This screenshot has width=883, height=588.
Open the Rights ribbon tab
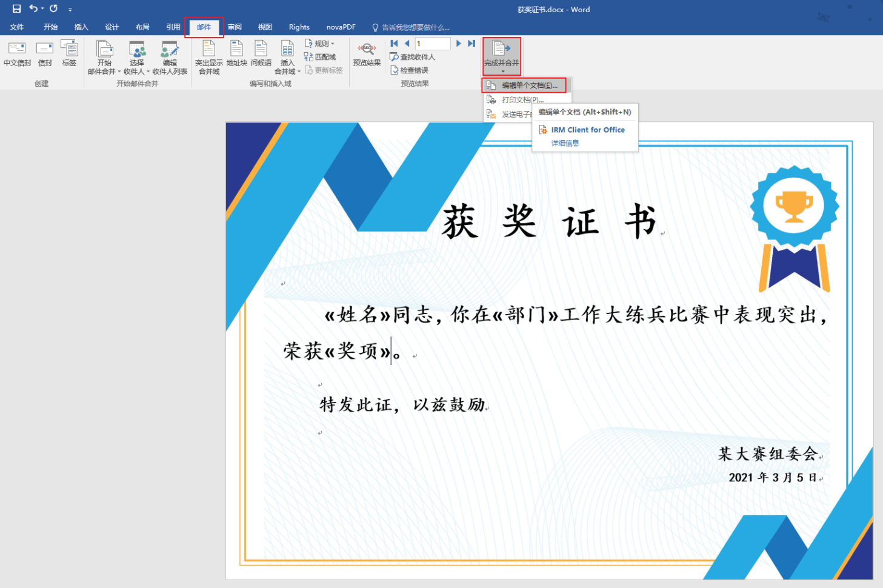[299, 27]
